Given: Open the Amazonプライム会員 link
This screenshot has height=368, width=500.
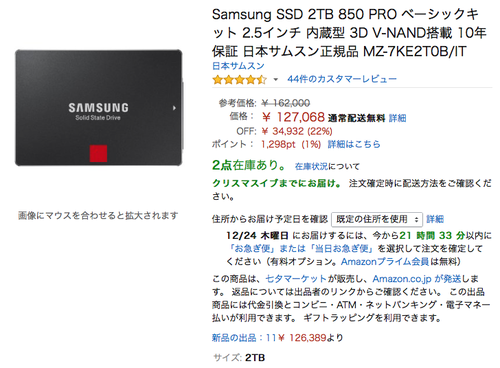Looking at the screenshot, I should point(385,262).
